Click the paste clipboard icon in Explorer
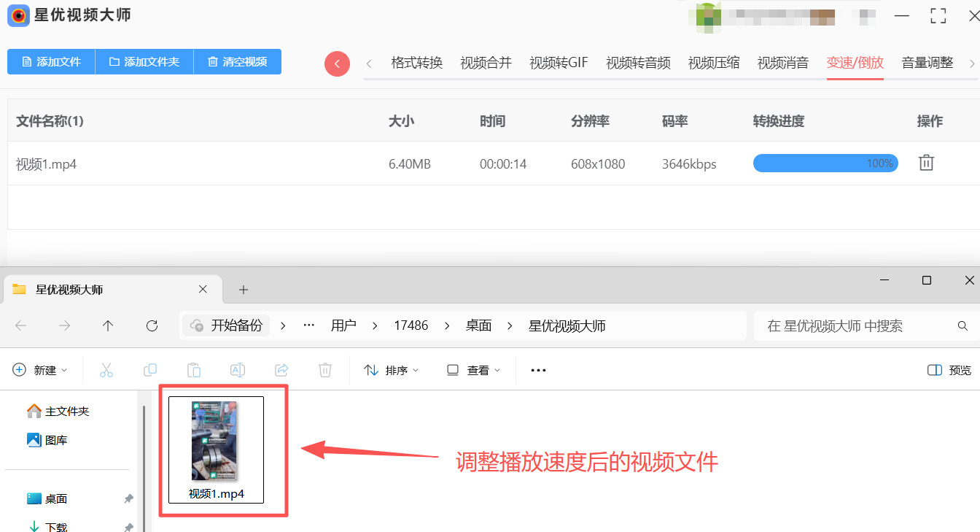Image resolution: width=980 pixels, height=532 pixels. pyautogui.click(x=194, y=370)
